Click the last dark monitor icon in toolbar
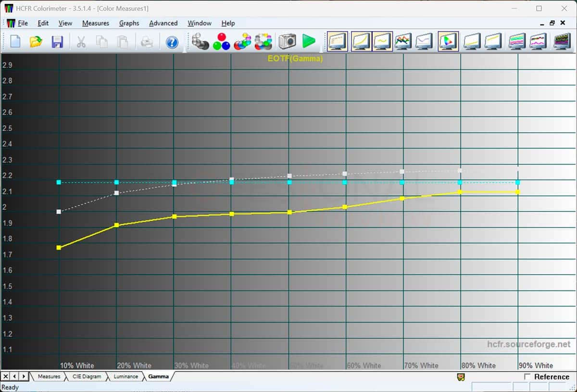 (x=562, y=41)
